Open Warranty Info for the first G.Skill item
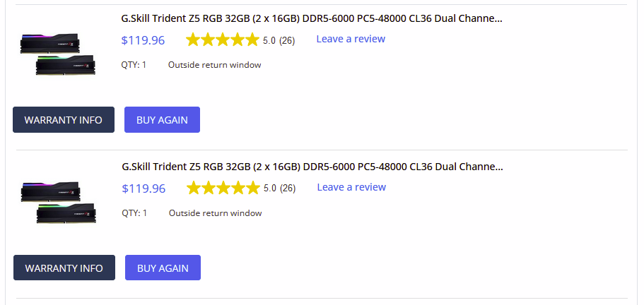The height and width of the screenshot is (305, 644). click(64, 120)
